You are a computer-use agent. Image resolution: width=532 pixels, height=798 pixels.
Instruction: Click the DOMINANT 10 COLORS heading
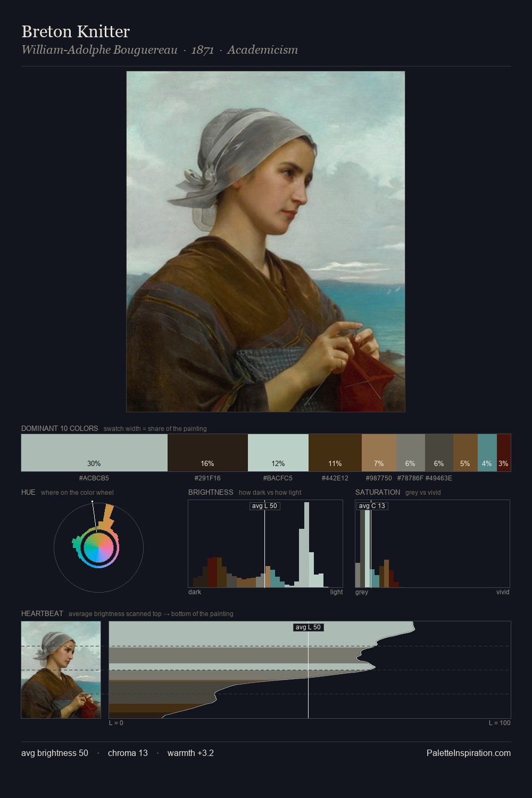(60, 428)
